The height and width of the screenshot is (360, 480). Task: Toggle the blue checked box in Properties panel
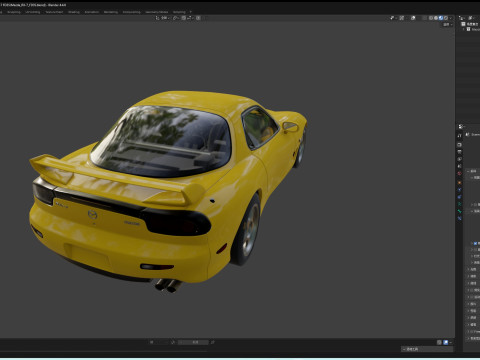475,243
